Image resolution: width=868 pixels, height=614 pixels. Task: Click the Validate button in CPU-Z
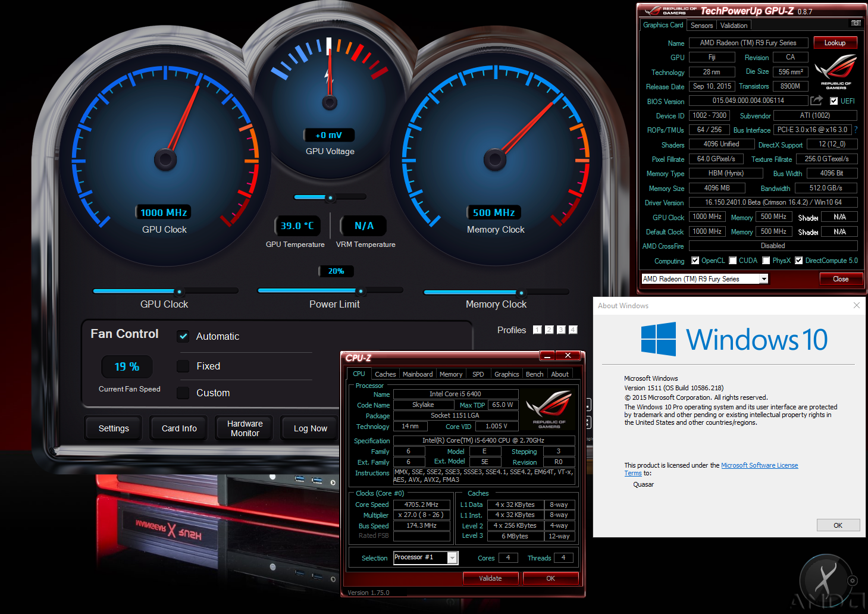pos(490,578)
